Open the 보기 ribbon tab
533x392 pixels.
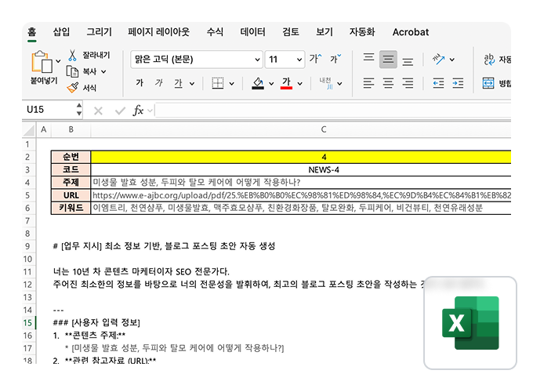[325, 32]
